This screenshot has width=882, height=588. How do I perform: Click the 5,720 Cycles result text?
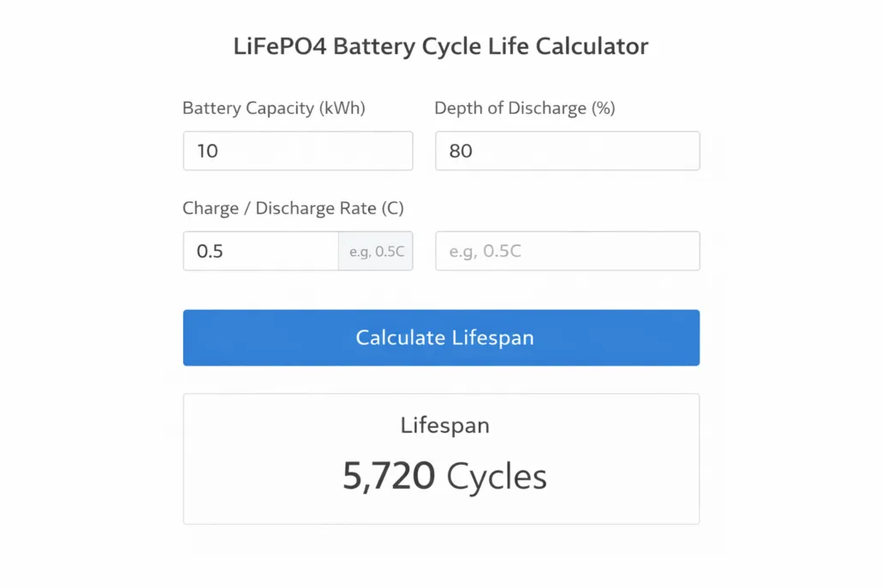(444, 476)
